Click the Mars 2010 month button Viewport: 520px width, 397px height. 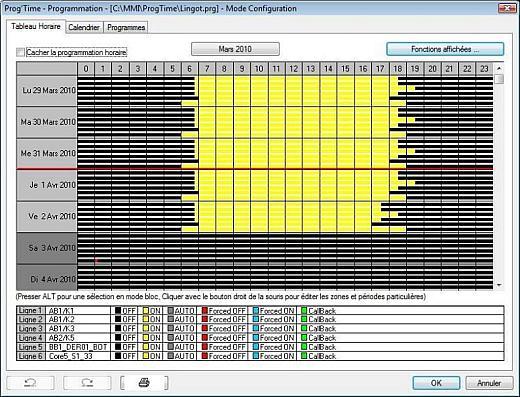coord(235,49)
